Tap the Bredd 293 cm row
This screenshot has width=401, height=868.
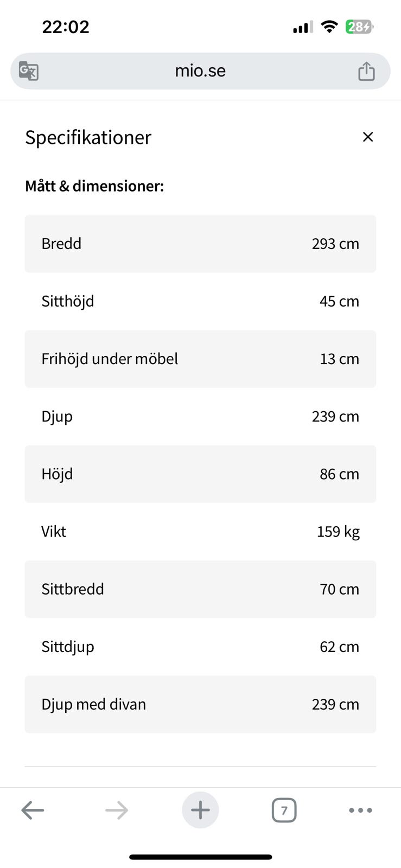[200, 244]
